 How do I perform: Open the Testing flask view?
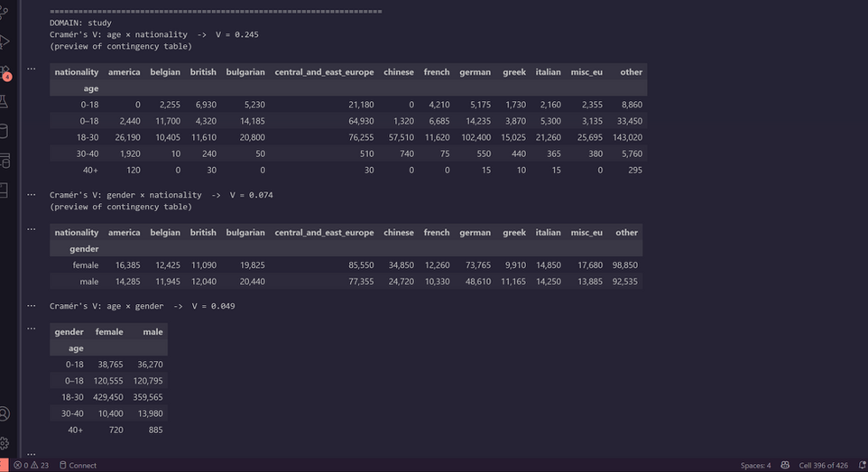click(x=4, y=101)
